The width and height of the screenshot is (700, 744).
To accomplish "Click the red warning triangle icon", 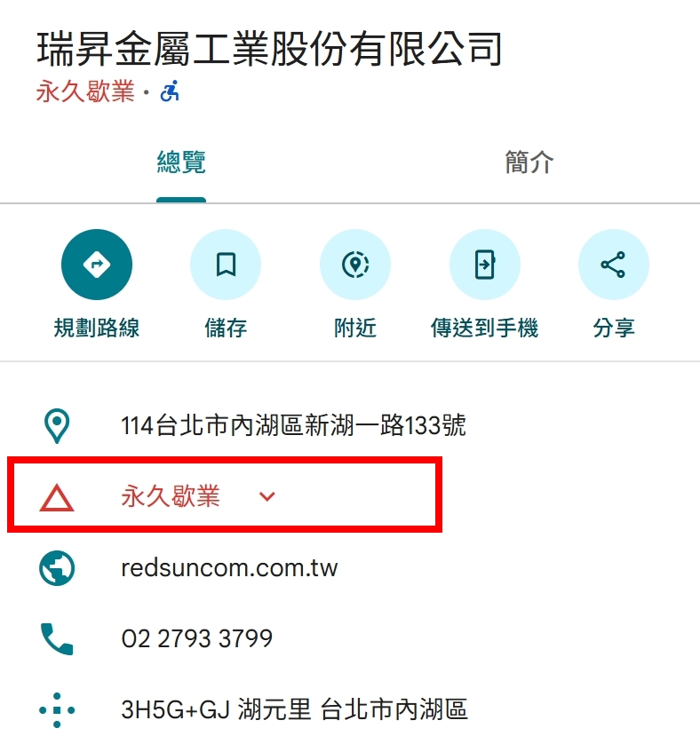I will 57,498.
